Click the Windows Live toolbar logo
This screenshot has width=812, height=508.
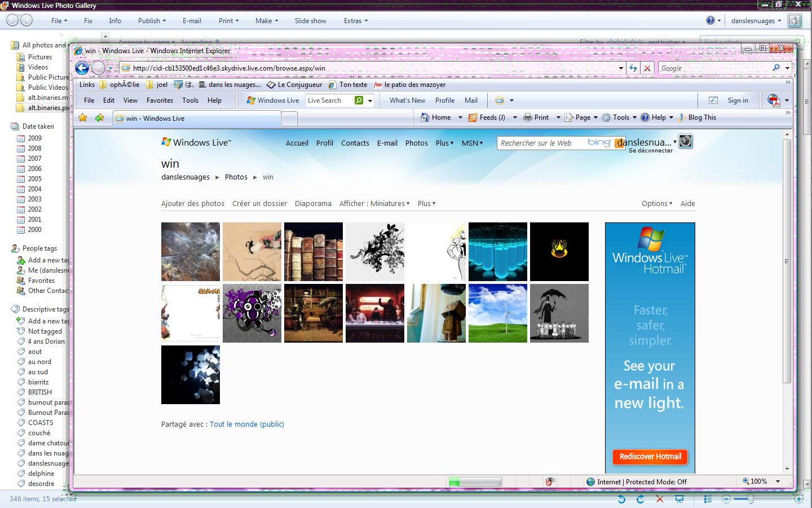click(273, 100)
